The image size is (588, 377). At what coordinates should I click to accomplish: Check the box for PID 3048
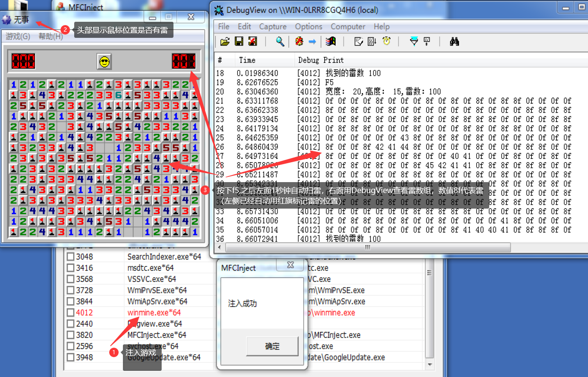70,257
